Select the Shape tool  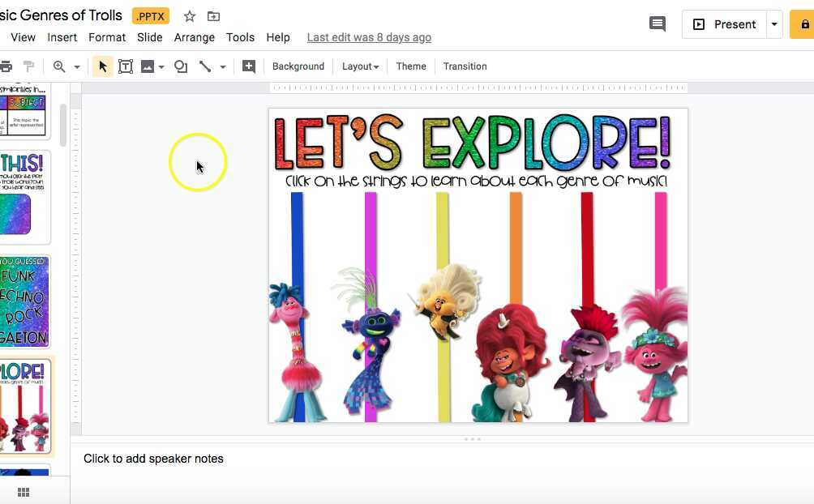pos(180,66)
